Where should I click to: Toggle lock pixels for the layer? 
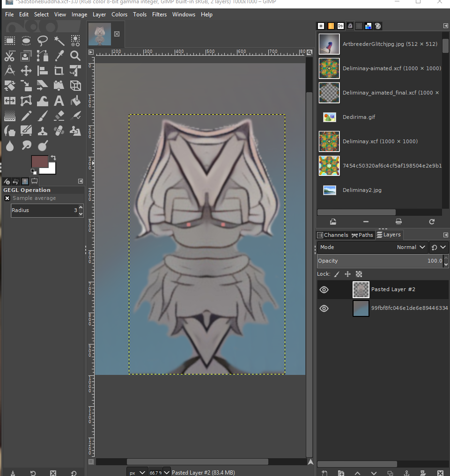click(x=337, y=274)
